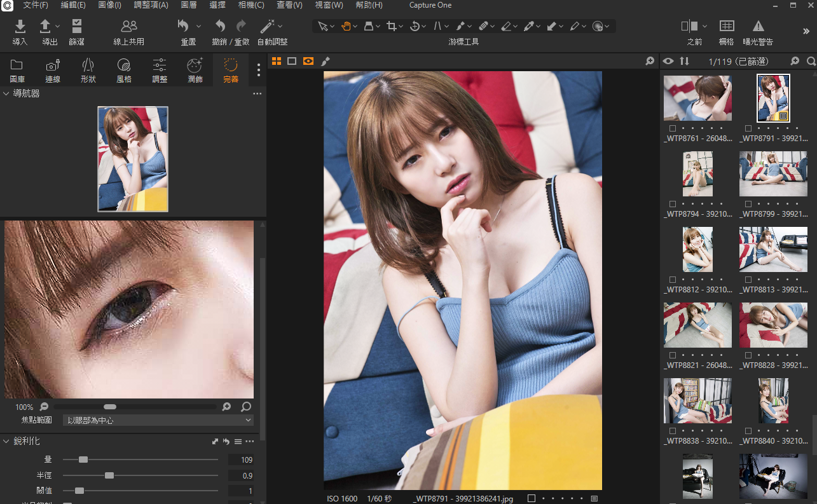The image size is (817, 504).
Task: Open 線上共用 online sharing
Action: 129,26
